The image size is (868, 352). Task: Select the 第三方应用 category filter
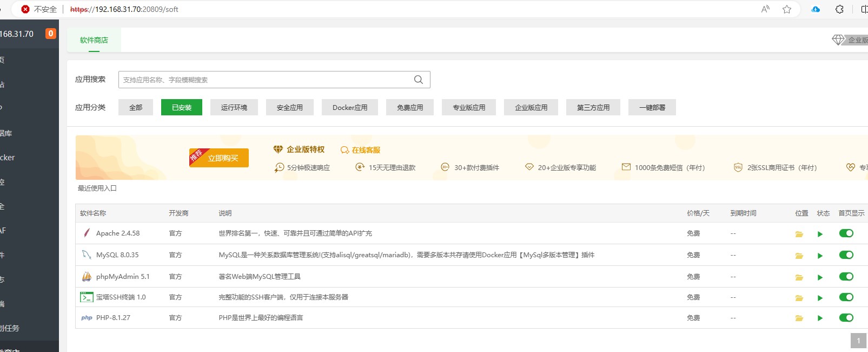pyautogui.click(x=593, y=107)
